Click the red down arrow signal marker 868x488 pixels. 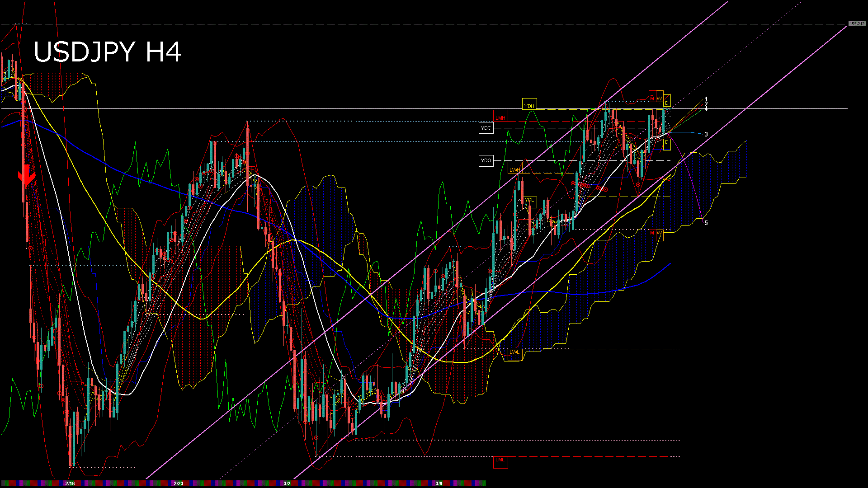click(27, 175)
